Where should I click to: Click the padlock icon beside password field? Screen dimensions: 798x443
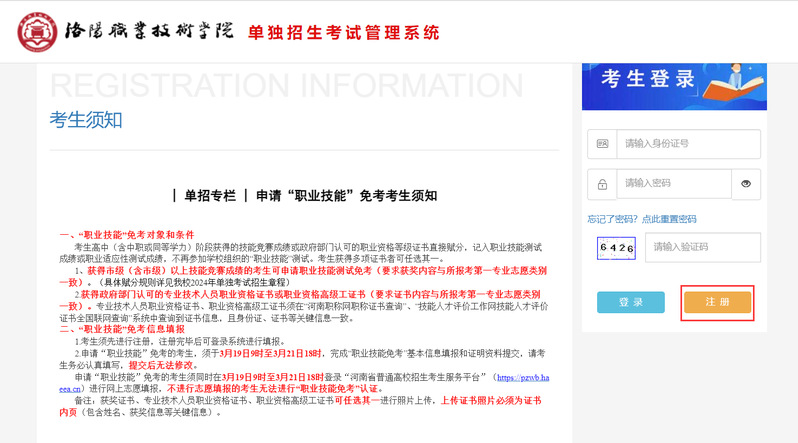602,184
